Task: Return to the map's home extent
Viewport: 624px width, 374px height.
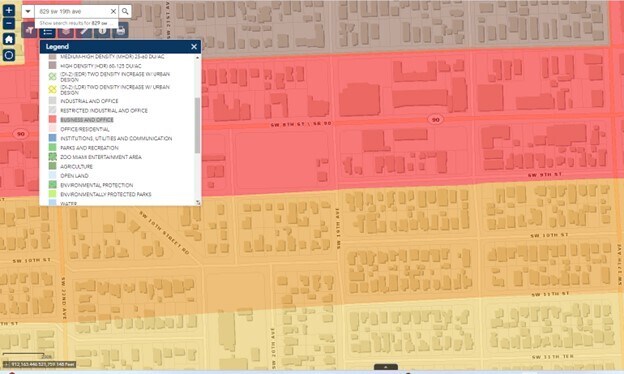Action: [x=9, y=39]
